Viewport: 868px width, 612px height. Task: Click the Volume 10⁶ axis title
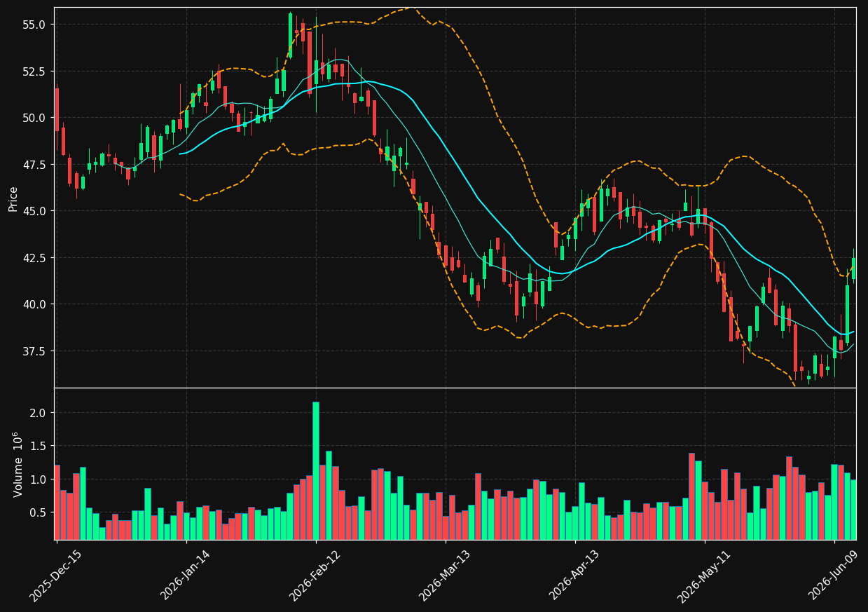pos(18,464)
